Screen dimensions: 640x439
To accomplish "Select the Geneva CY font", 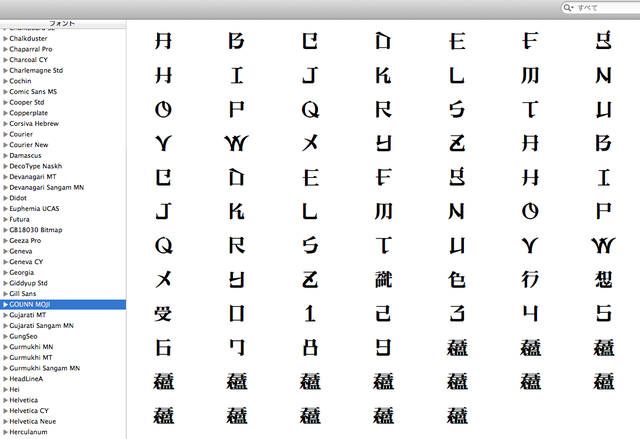I will click(26, 262).
